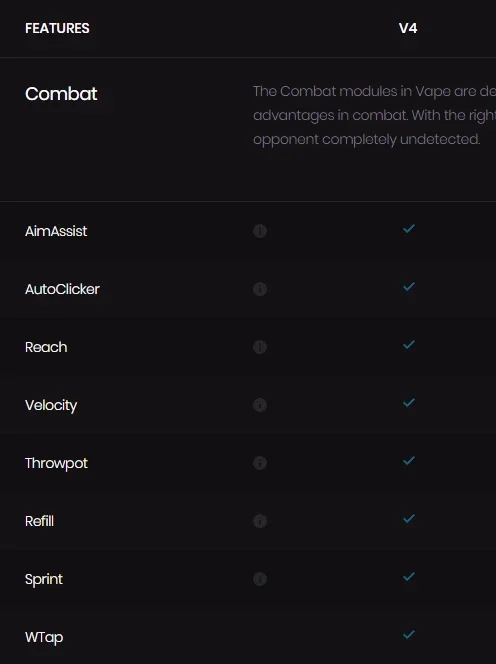
Task: Click the V4 checkmark for AutoClicker
Action: tap(409, 287)
